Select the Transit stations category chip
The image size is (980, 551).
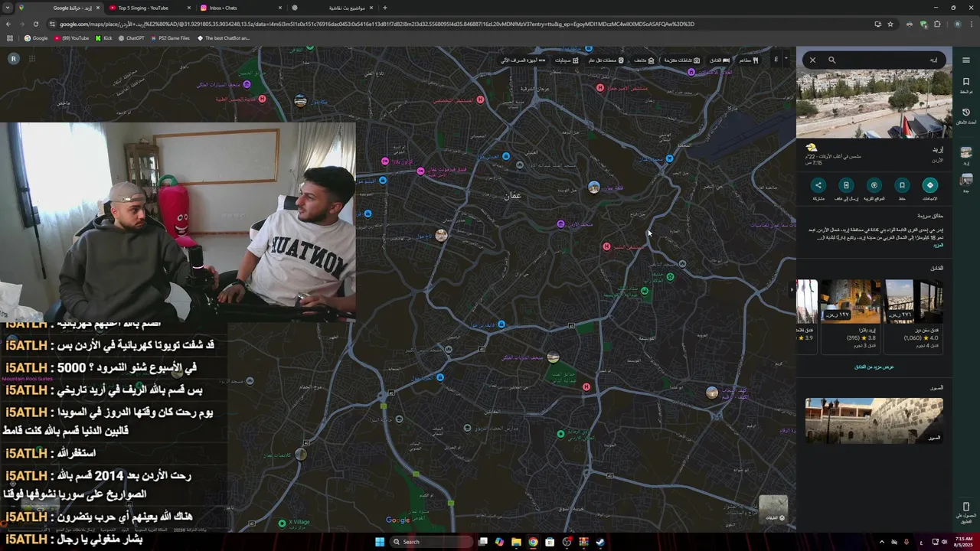tap(605, 60)
